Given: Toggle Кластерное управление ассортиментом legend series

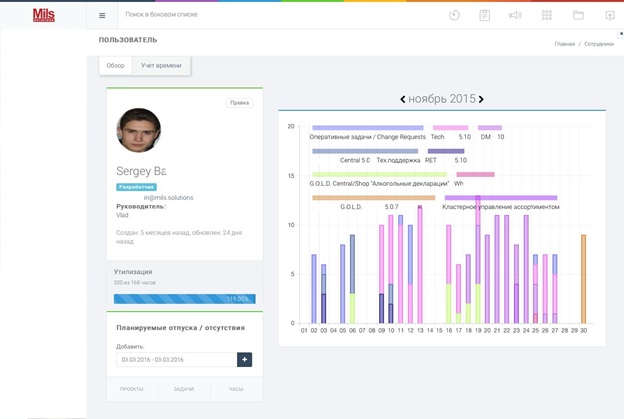Looking at the screenshot, I should (x=500, y=207).
